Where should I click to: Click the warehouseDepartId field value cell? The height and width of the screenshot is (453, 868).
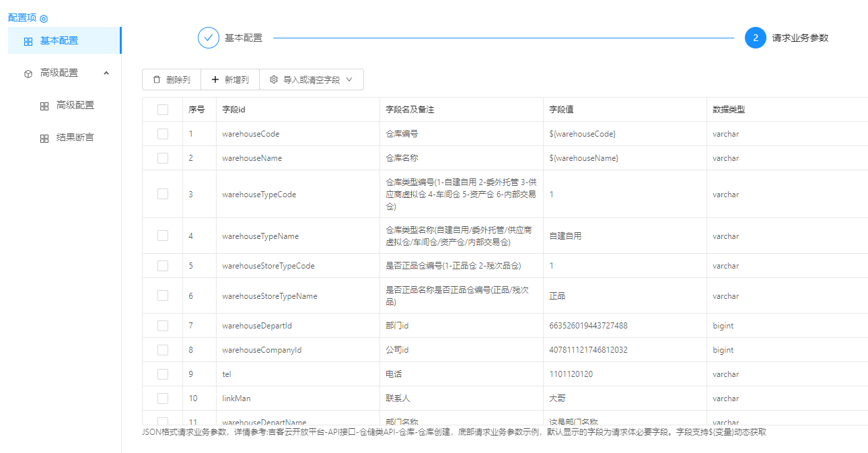click(588, 326)
